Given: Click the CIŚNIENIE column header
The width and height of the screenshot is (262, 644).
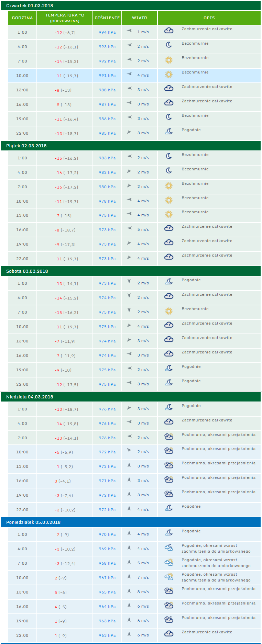Looking at the screenshot, I should [107, 18].
